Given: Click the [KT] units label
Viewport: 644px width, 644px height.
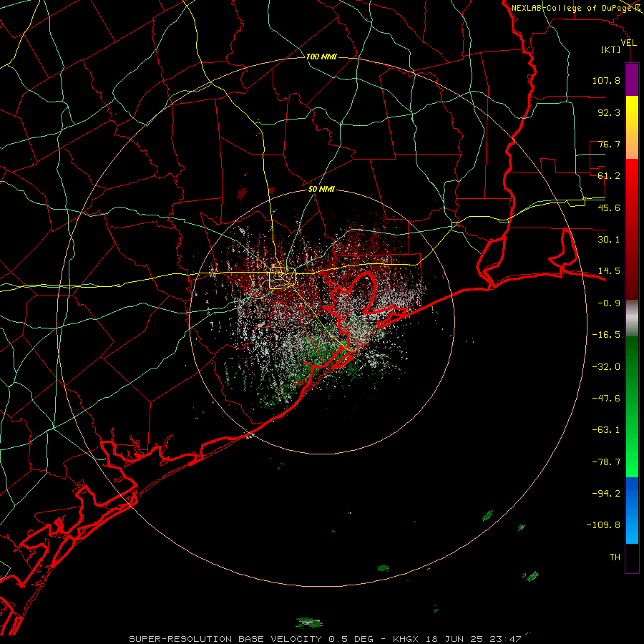Looking at the screenshot, I should [x=611, y=49].
